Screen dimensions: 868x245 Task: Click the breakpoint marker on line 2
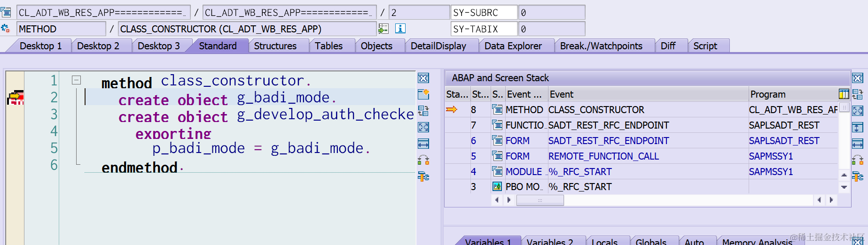(x=15, y=98)
